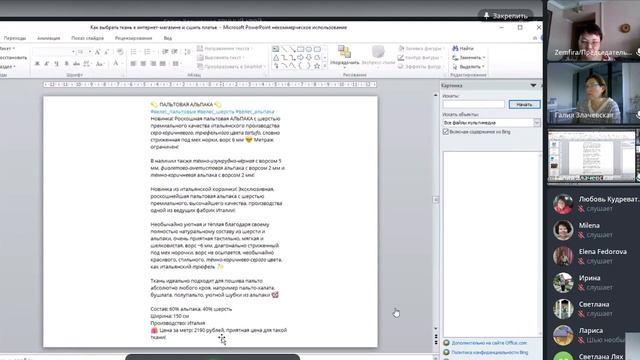The height and width of the screenshot is (360, 640).
Task: Insert a text box from shapes gallery
Action: [x=276, y=49]
